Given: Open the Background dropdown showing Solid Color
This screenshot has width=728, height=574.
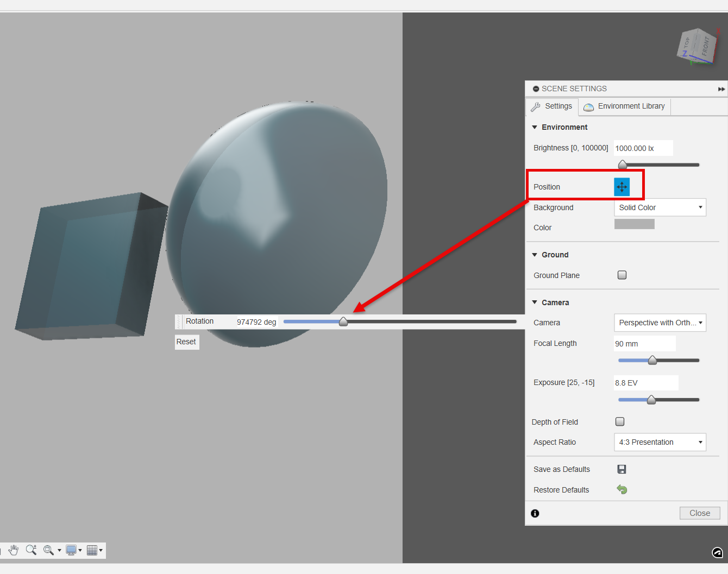Looking at the screenshot, I should [660, 207].
